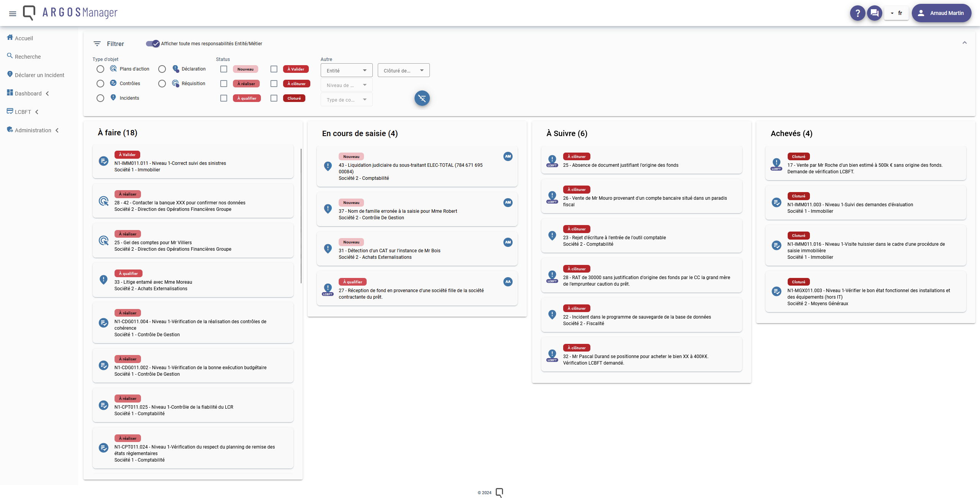The image size is (980, 498).
Task: Select the Contrôles radio button
Action: (100, 84)
